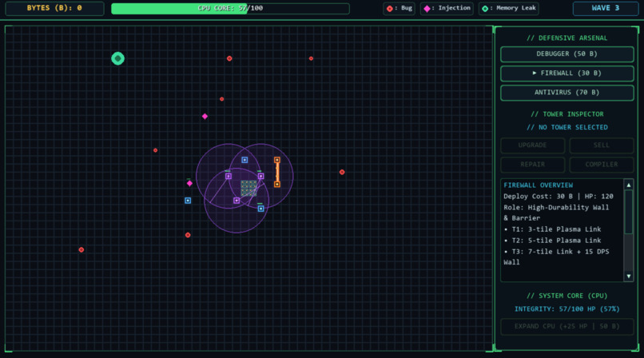The image size is (644, 358).
Task: Click the WAVE 3 indicator
Action: (606, 8)
